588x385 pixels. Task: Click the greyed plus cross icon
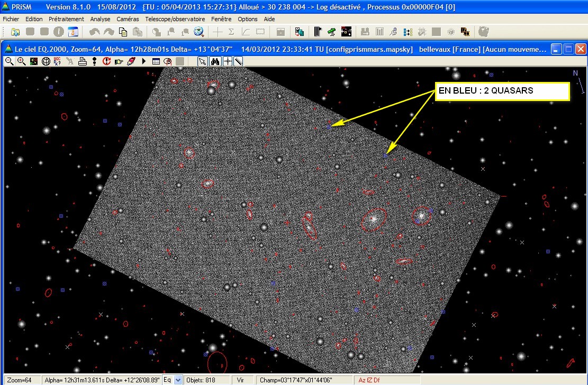tap(218, 32)
